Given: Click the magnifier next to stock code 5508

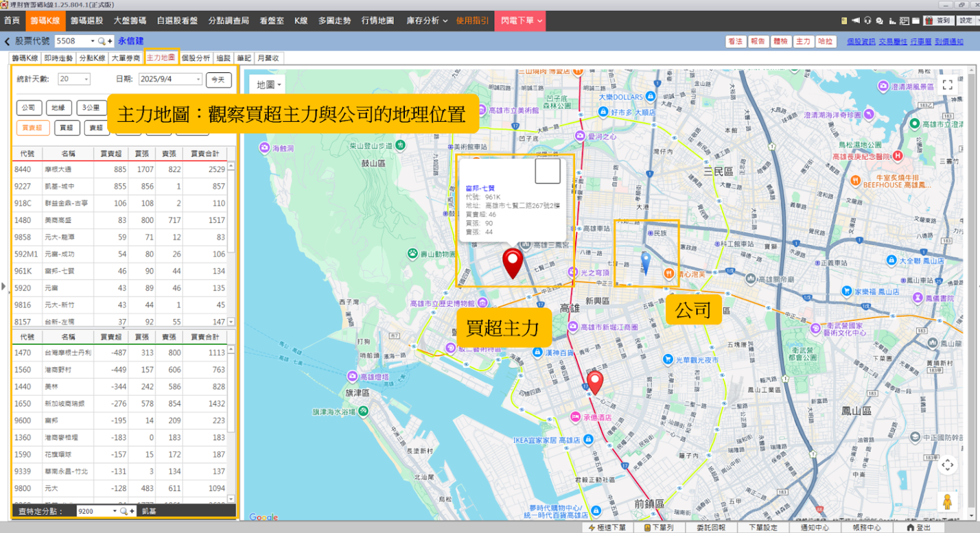Looking at the screenshot, I should coord(101,41).
